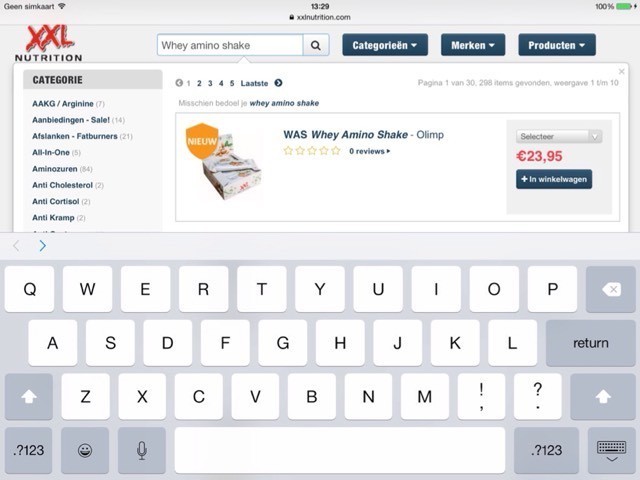Add product with In winkelwagen button

pyautogui.click(x=554, y=179)
